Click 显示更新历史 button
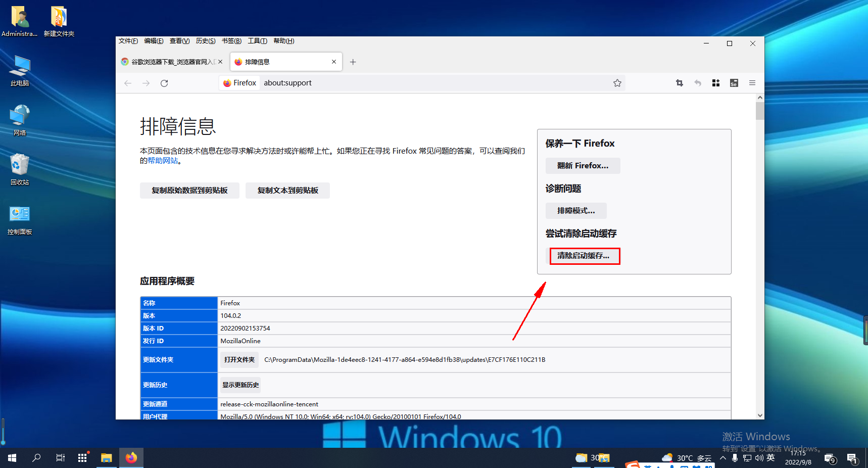The width and height of the screenshot is (868, 468). 240,385
